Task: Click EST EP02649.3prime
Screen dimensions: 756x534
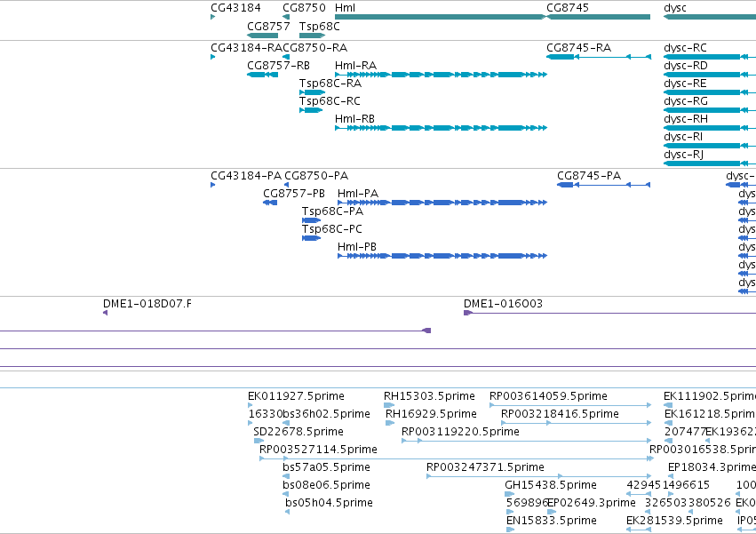Action: (x=552, y=513)
